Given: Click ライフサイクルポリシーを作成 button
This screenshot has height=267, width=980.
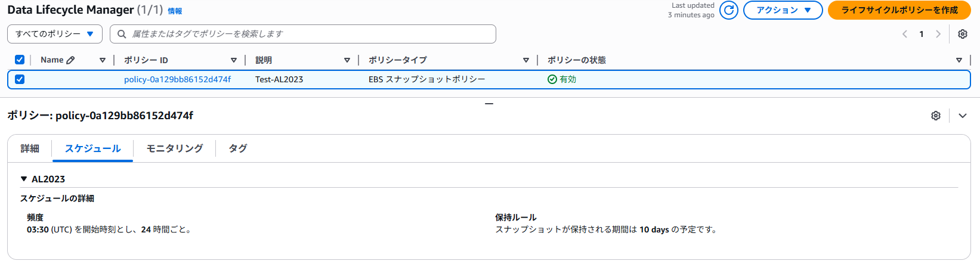Looking at the screenshot, I should [899, 10].
